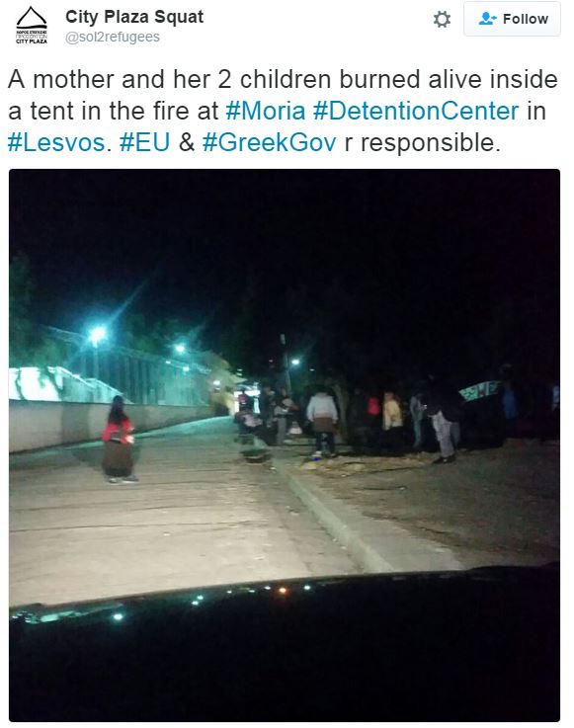Click the City Plaza Squat avatar logo
The image size is (574, 728).
click(x=32, y=26)
